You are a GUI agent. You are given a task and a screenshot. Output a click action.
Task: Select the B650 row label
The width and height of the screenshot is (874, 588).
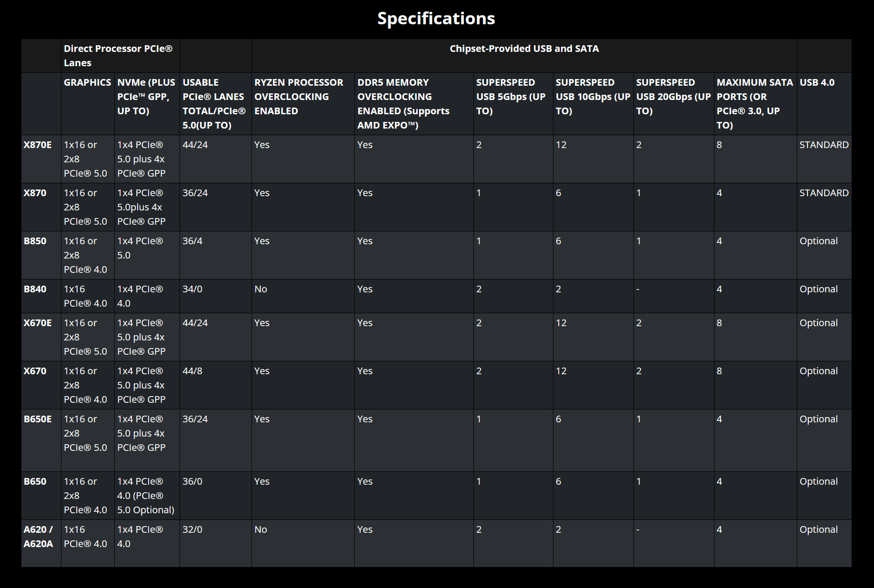coord(41,496)
